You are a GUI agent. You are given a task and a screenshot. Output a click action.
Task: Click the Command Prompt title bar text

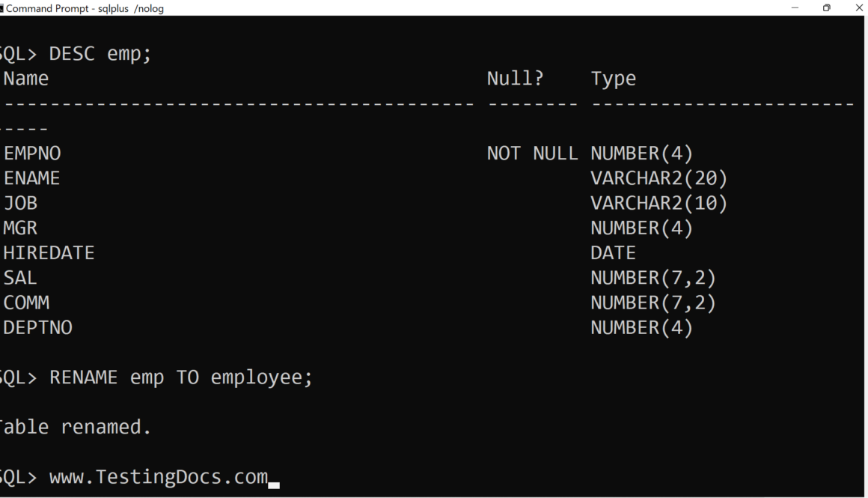click(x=85, y=9)
